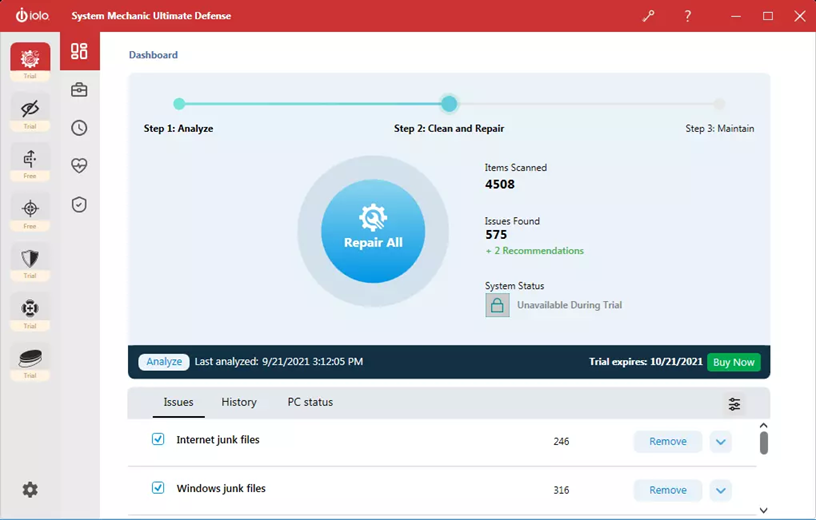The image size is (816, 520).
Task: Open the Toolbox briefcase icon
Action: click(x=79, y=90)
